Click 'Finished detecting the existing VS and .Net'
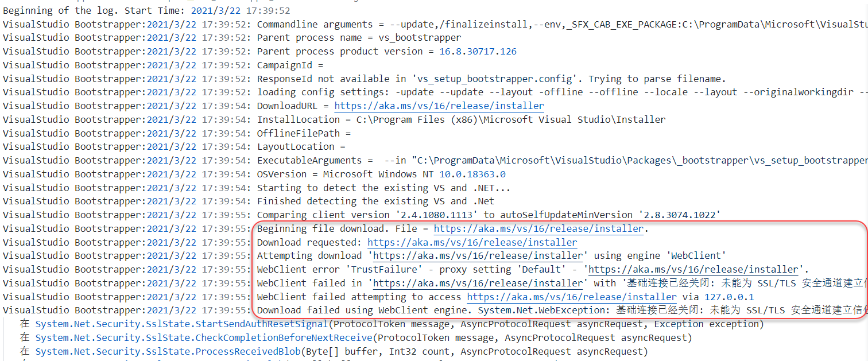 point(375,201)
